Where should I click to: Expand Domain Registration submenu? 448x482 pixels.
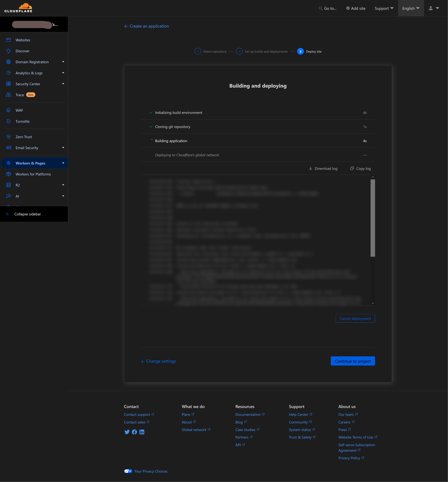click(x=63, y=62)
